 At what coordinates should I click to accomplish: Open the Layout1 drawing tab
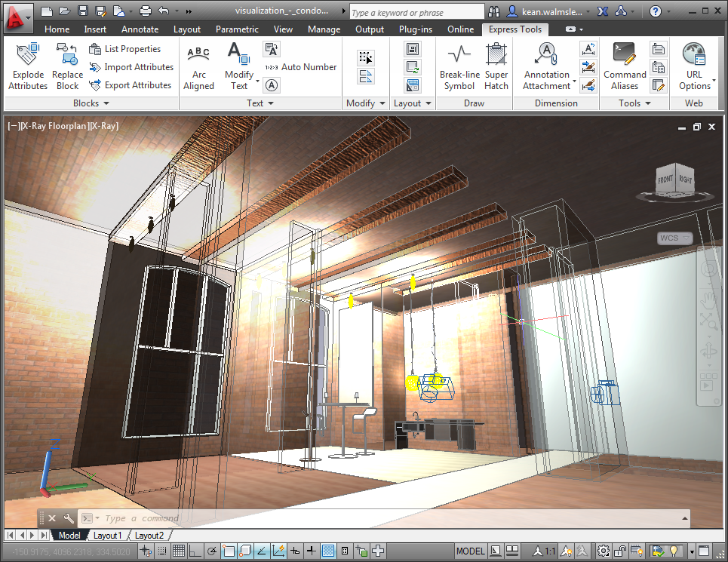(x=107, y=536)
